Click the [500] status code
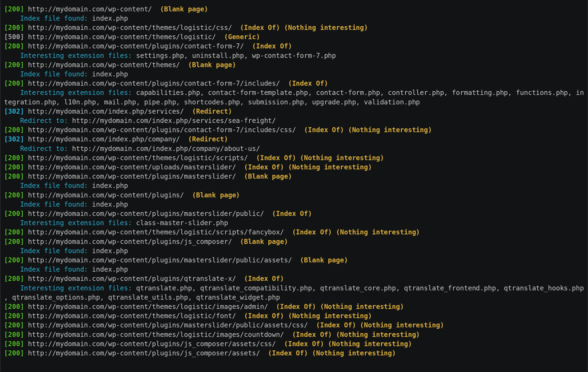Viewport: 588px width, 372px height. click(14, 37)
